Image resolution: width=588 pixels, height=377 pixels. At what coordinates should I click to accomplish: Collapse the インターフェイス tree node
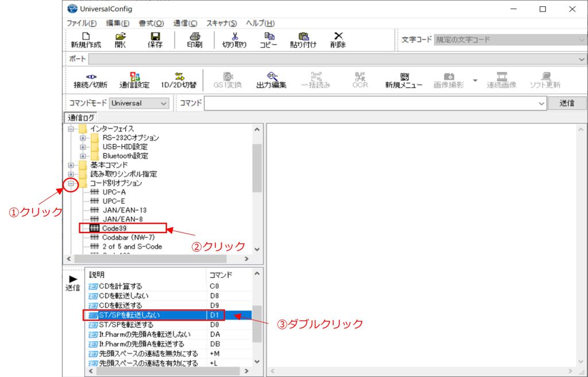tap(71, 129)
